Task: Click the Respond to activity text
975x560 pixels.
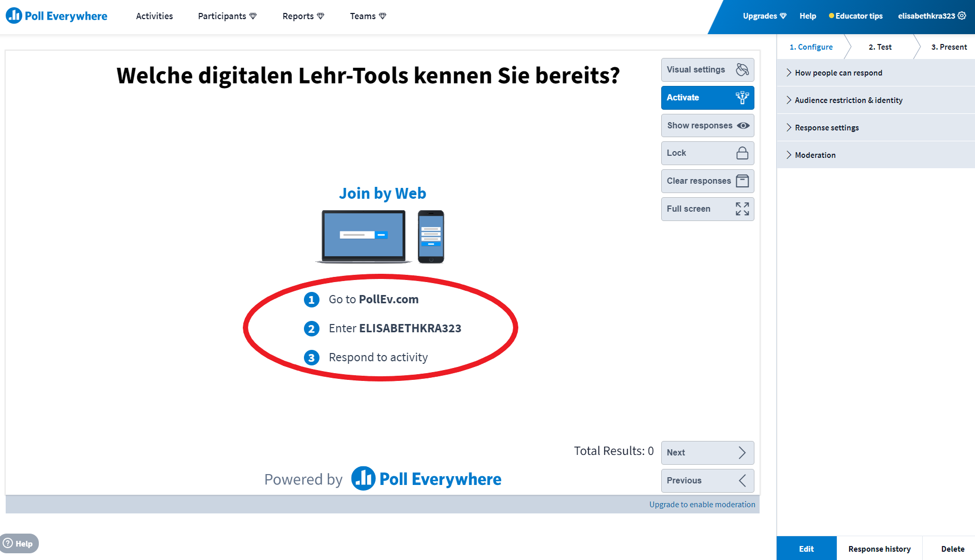Action: 378,358
